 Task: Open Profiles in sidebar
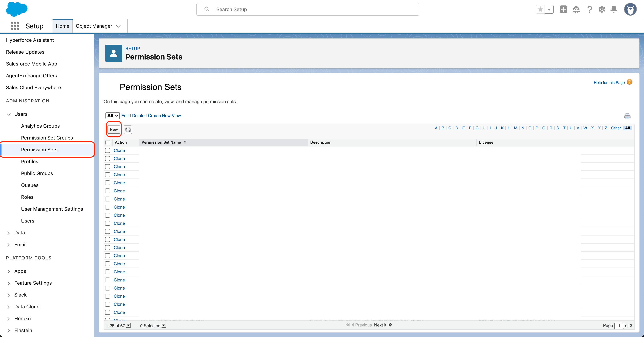click(30, 162)
